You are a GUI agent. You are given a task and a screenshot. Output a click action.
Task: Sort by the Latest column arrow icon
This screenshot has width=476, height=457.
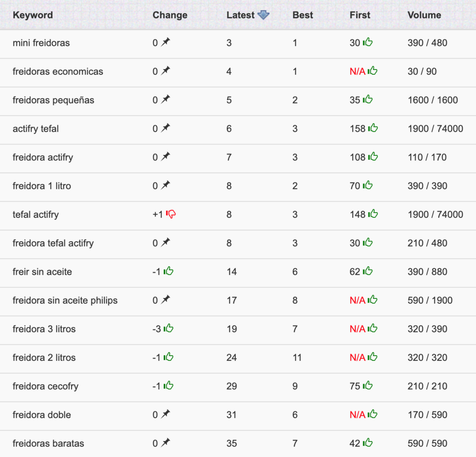click(263, 15)
